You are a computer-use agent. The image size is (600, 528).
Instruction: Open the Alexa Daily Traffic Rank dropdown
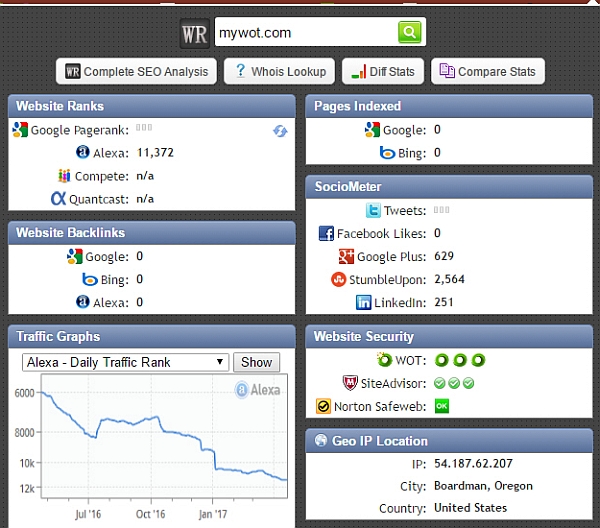pos(126,362)
